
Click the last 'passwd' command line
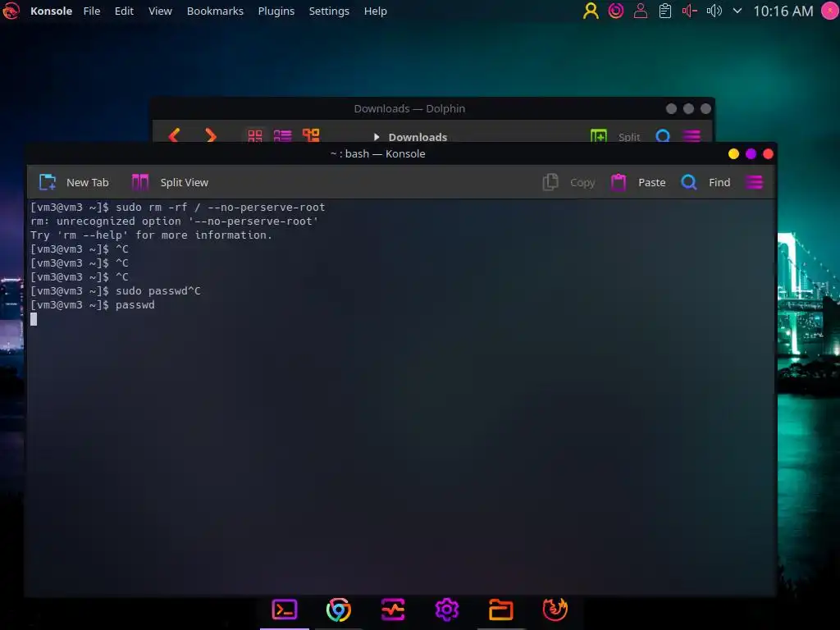(92, 305)
